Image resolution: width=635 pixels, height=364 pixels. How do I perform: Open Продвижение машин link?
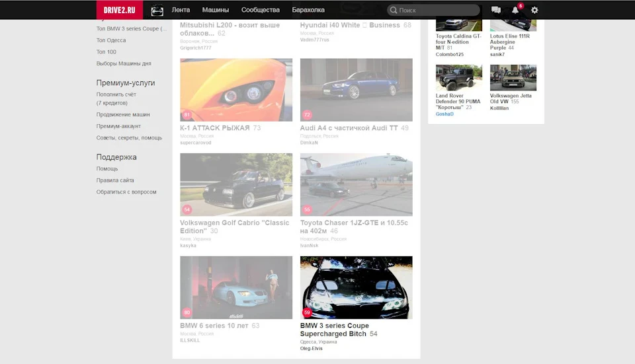click(x=123, y=114)
